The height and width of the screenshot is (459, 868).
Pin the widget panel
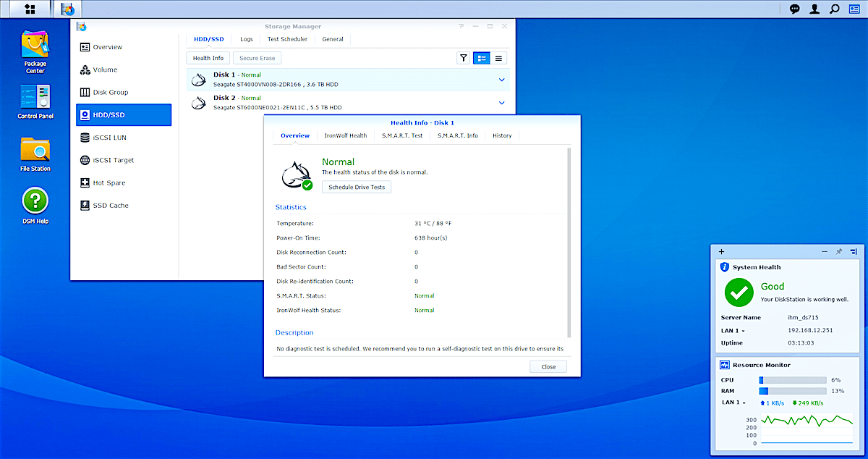point(839,251)
